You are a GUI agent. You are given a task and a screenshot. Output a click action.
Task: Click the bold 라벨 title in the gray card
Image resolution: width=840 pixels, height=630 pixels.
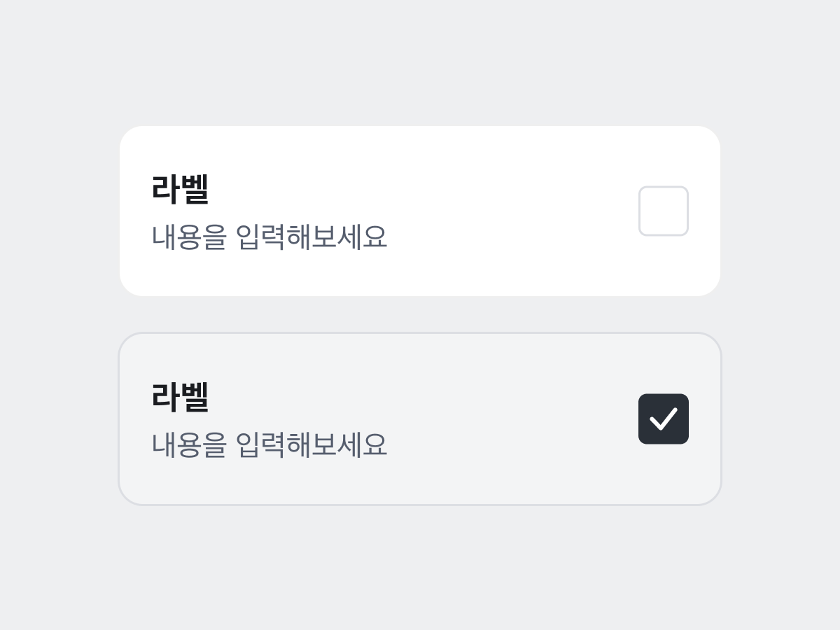click(x=180, y=396)
